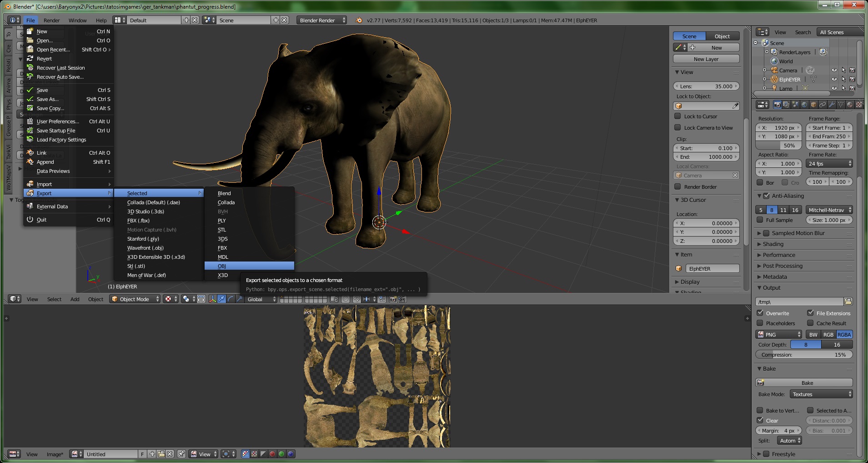Browse output path folder icon

[x=848, y=302]
